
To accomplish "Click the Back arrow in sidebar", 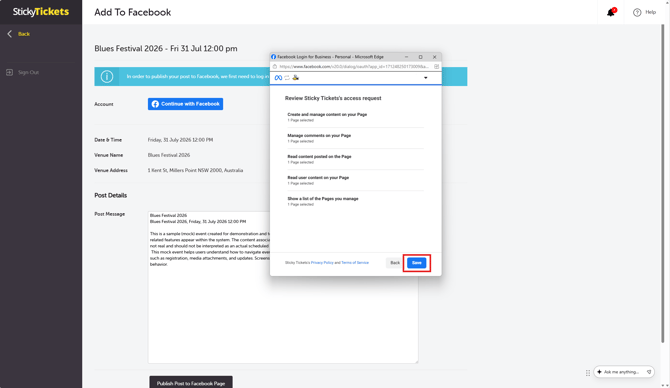I will click(x=9, y=34).
